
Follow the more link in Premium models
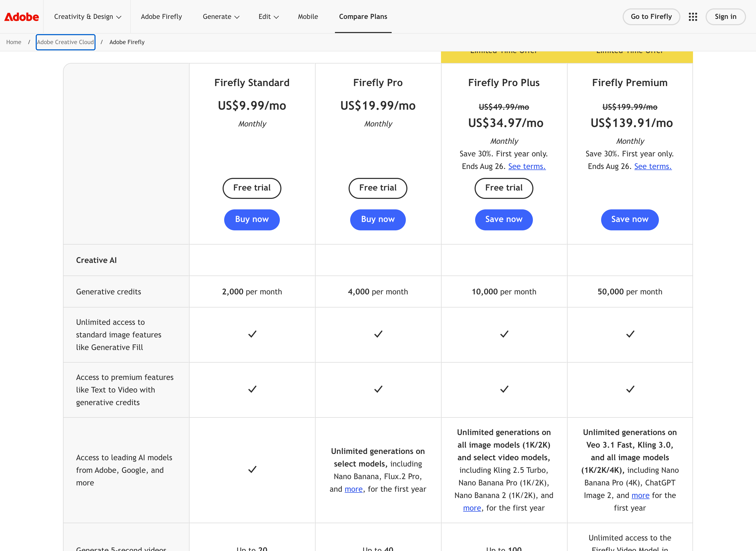pyautogui.click(x=640, y=496)
